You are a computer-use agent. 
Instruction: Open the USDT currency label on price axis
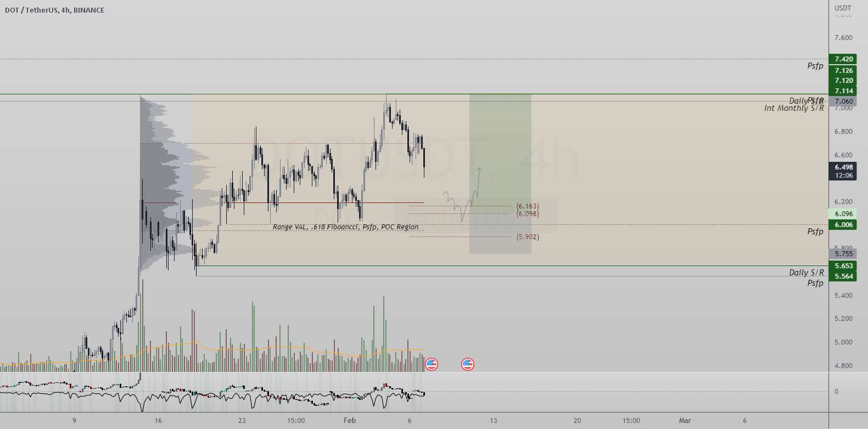843,8
